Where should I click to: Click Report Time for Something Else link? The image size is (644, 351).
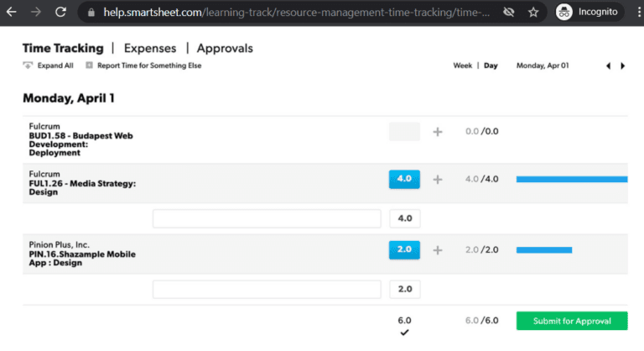tap(149, 65)
